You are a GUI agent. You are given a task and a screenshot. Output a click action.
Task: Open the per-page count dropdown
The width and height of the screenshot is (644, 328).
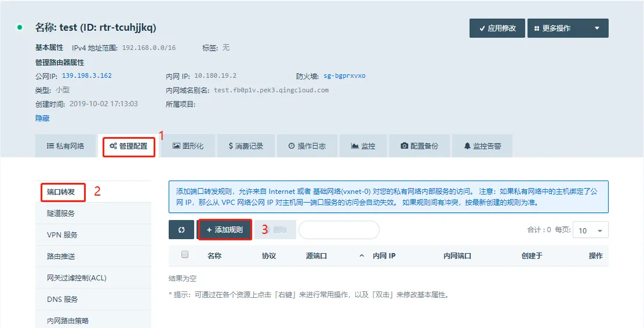[590, 230]
